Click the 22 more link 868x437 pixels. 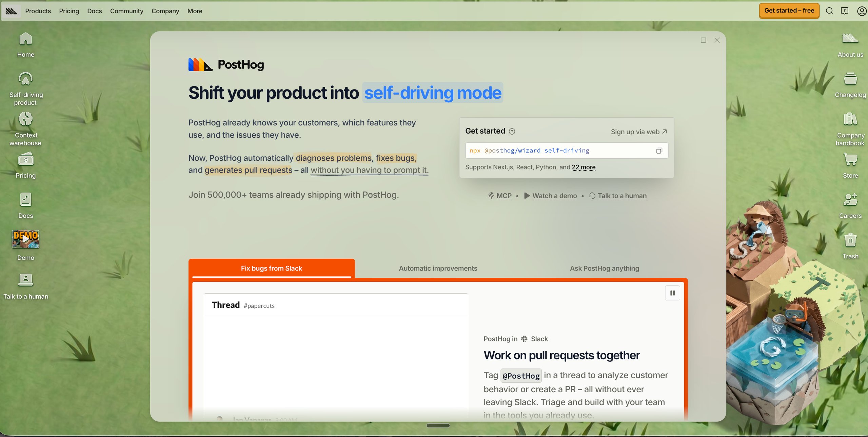(x=583, y=167)
